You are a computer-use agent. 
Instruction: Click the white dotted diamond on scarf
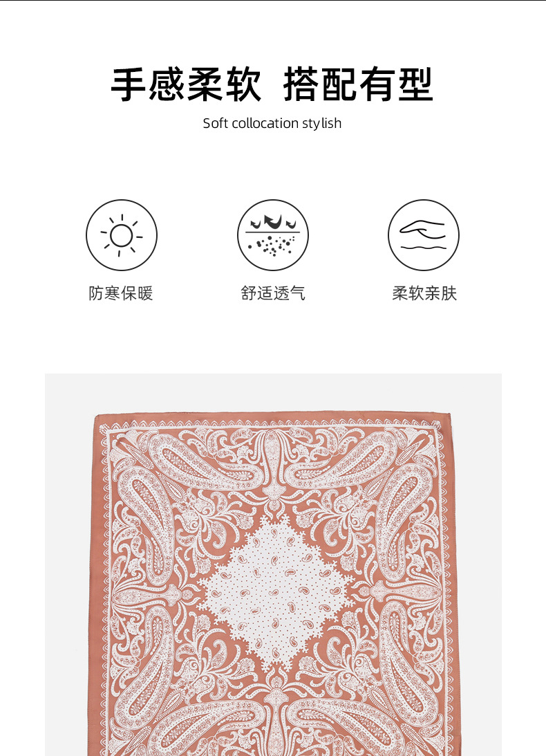coord(277,593)
